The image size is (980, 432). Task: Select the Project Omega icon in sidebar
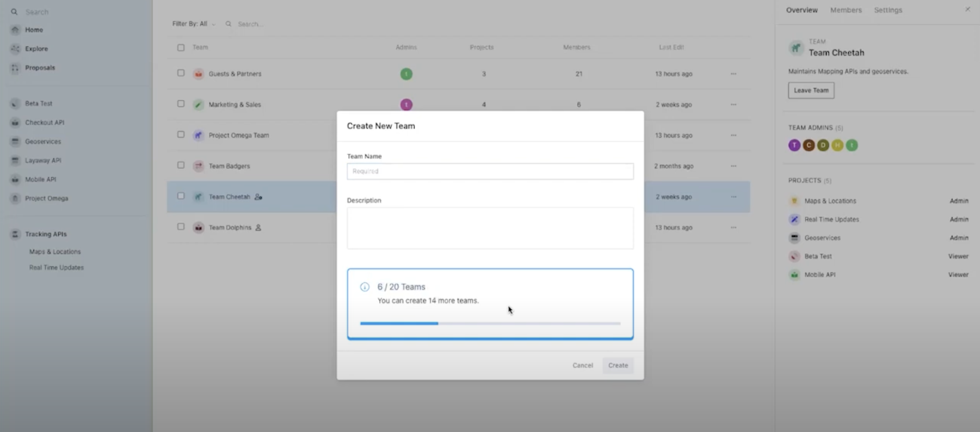coord(15,198)
